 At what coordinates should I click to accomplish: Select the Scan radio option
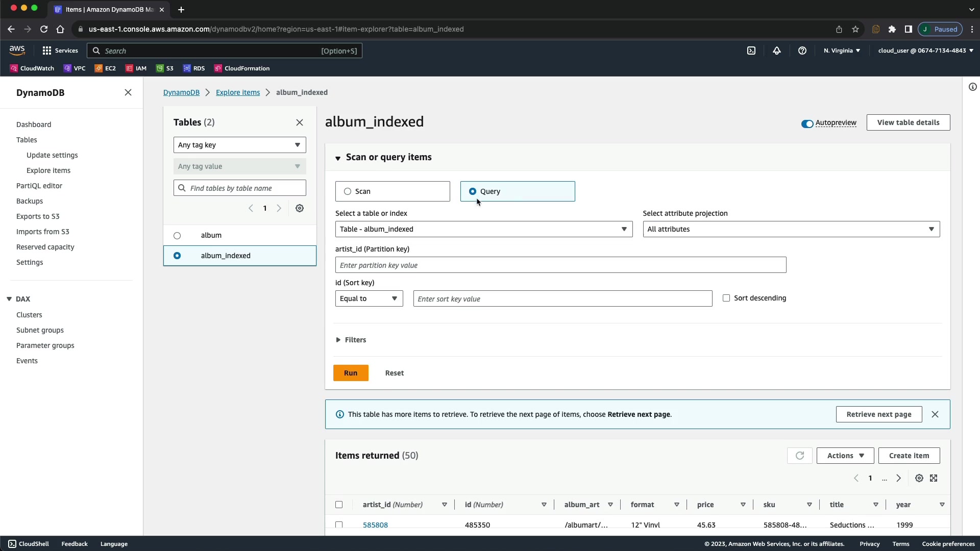click(348, 191)
